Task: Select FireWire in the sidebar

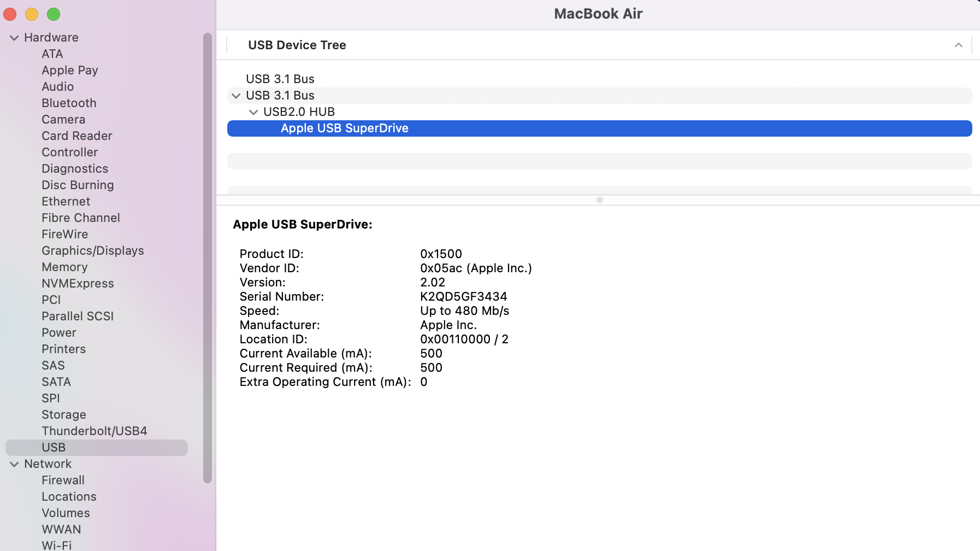Action: tap(65, 235)
